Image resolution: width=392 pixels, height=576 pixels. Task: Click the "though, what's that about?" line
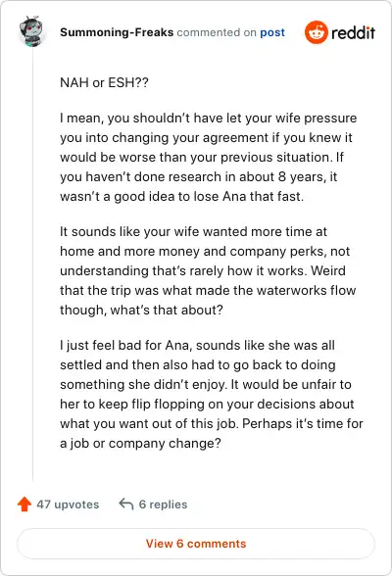(x=141, y=310)
